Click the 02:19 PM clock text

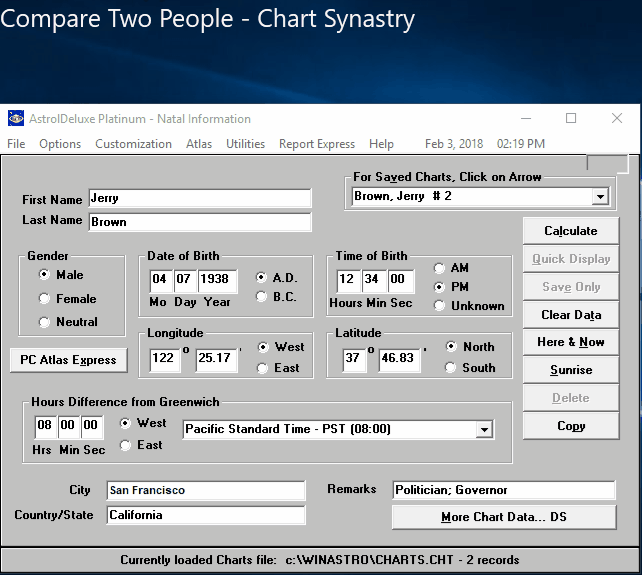tap(520, 144)
